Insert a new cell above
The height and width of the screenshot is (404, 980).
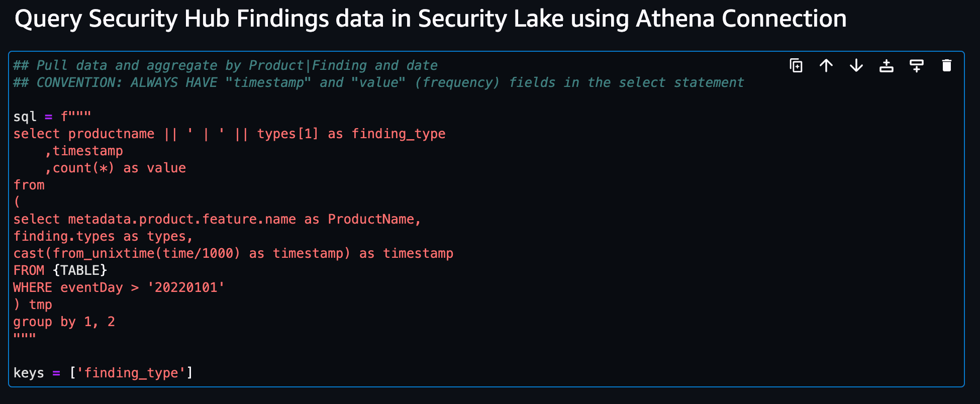tap(886, 65)
